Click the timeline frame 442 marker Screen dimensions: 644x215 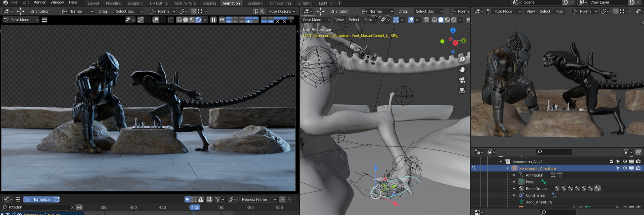194,207
